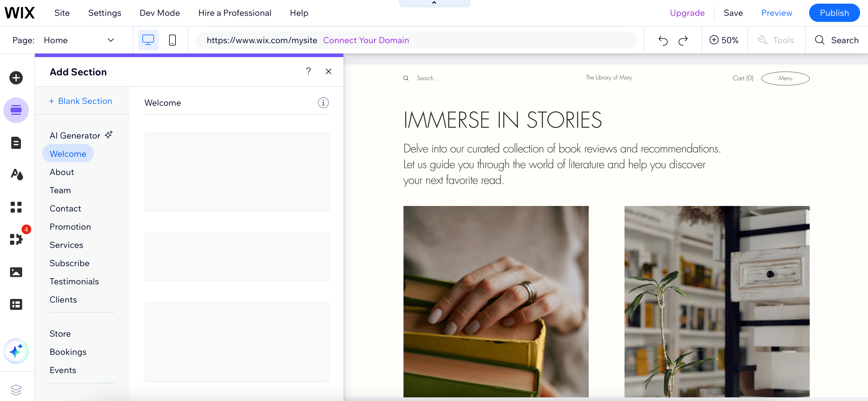Image resolution: width=868 pixels, height=401 pixels.
Task: Open the Dev Mode menu
Action: click(x=160, y=13)
